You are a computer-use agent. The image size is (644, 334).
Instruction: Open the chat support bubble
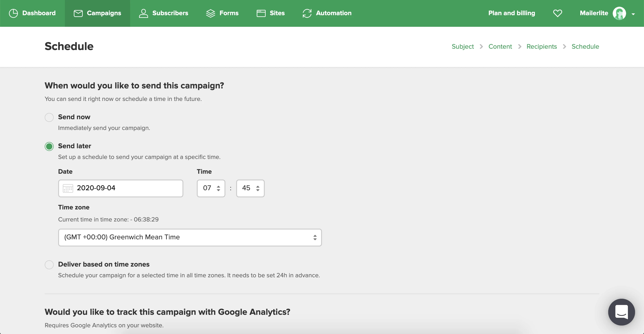[621, 312]
